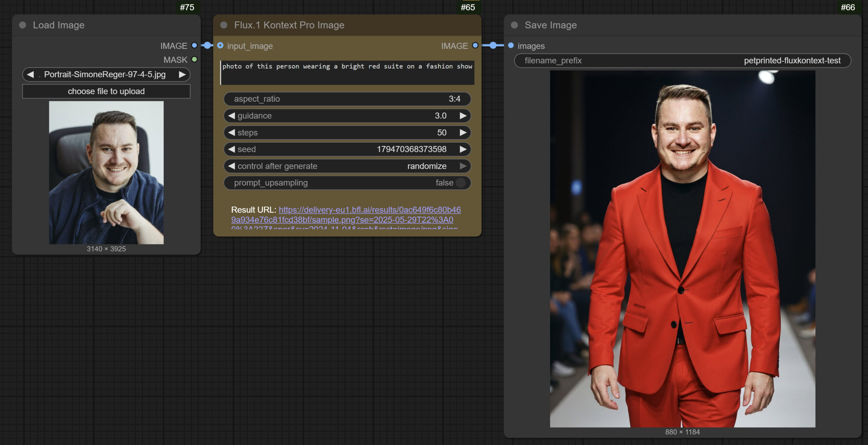868x445 pixels.
Task: Select previous image file with left arrow
Action: [31, 75]
